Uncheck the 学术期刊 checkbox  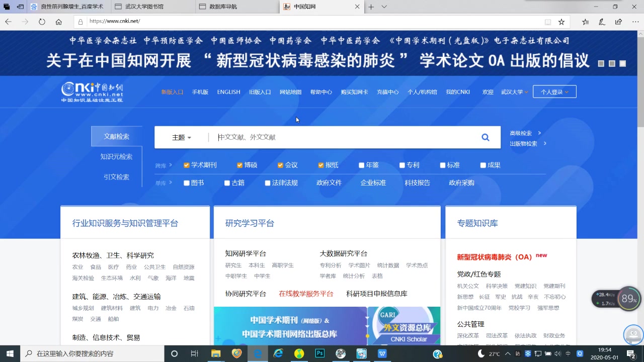pyautogui.click(x=187, y=165)
